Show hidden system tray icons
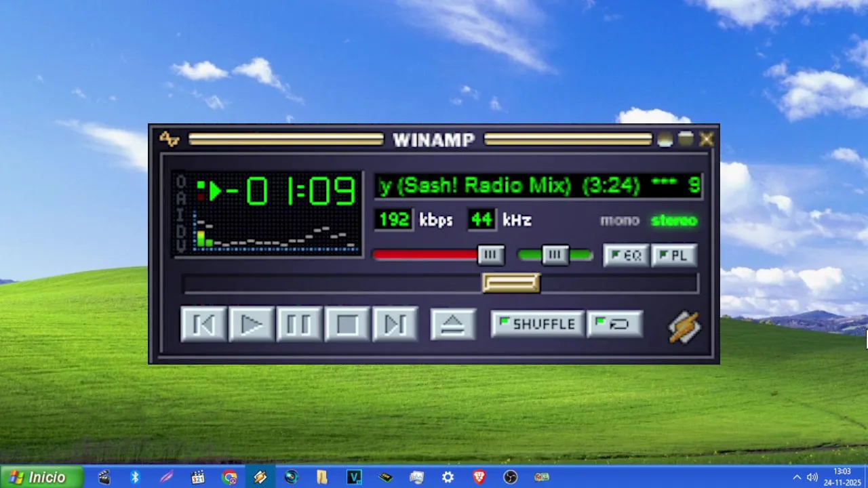 (797, 477)
